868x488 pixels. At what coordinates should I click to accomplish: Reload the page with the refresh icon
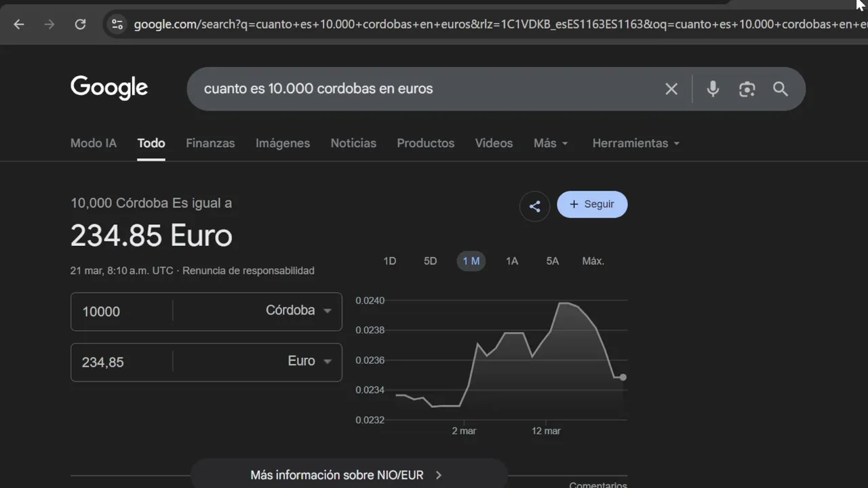(80, 24)
